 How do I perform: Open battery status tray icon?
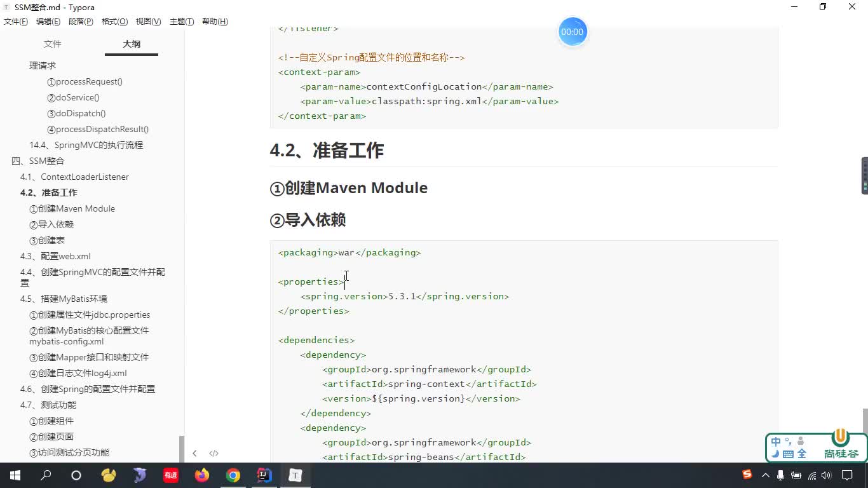[796, 475]
